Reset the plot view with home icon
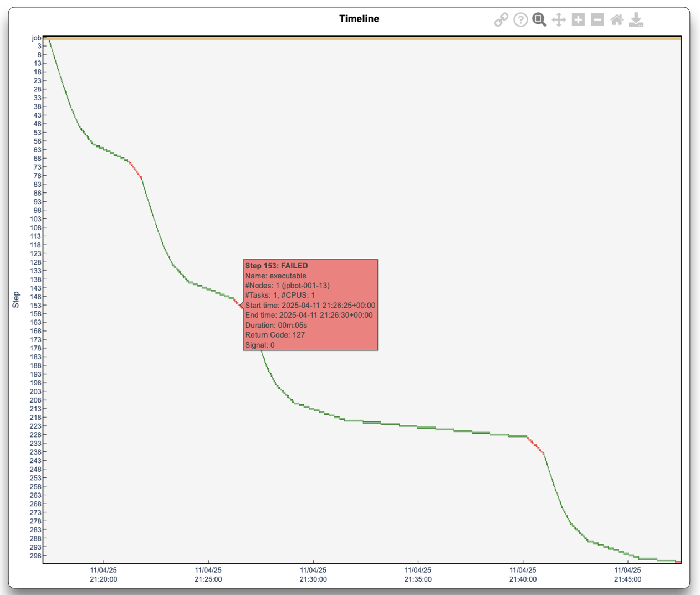 [x=617, y=20]
